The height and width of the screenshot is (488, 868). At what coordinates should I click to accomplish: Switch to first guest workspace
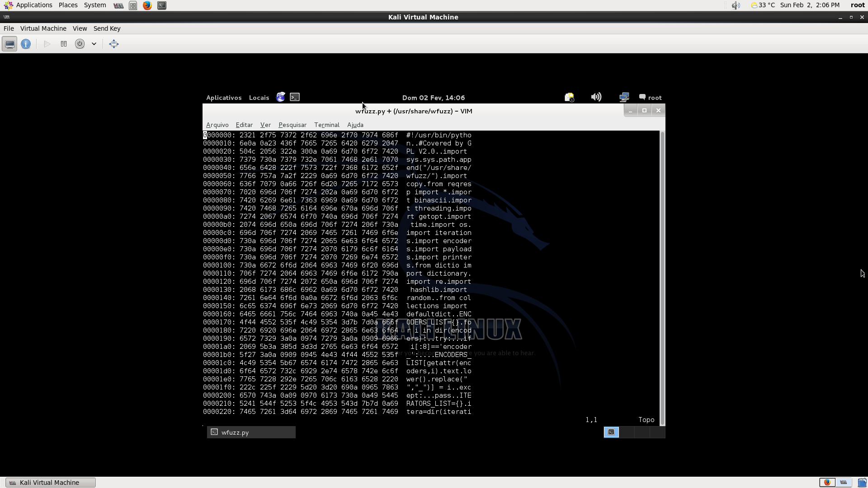coord(611,432)
